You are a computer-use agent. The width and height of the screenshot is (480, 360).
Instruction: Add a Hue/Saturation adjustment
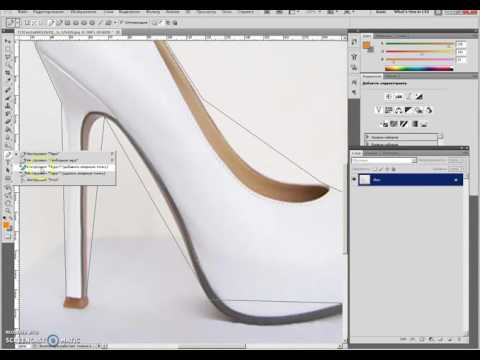point(388,110)
